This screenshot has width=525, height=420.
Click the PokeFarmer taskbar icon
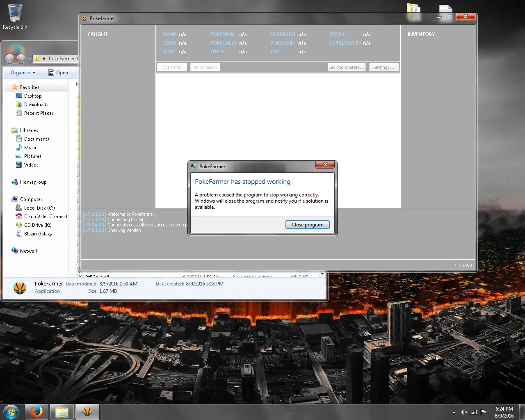click(x=87, y=412)
